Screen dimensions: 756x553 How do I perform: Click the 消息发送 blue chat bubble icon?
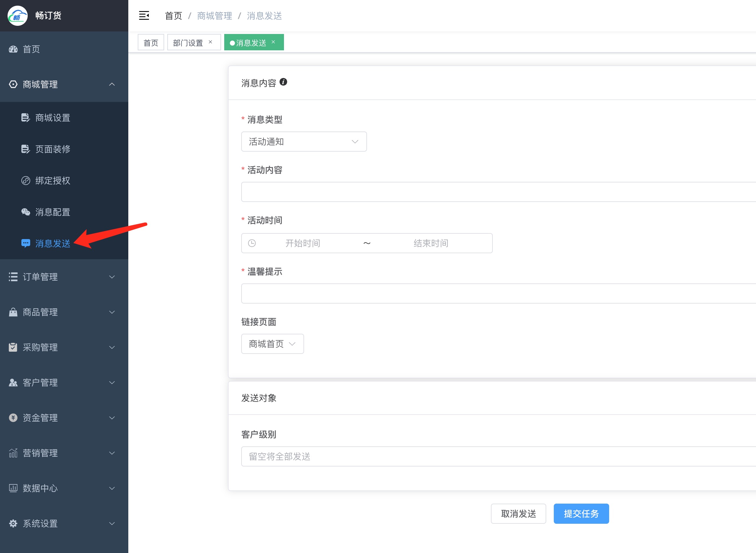26,243
